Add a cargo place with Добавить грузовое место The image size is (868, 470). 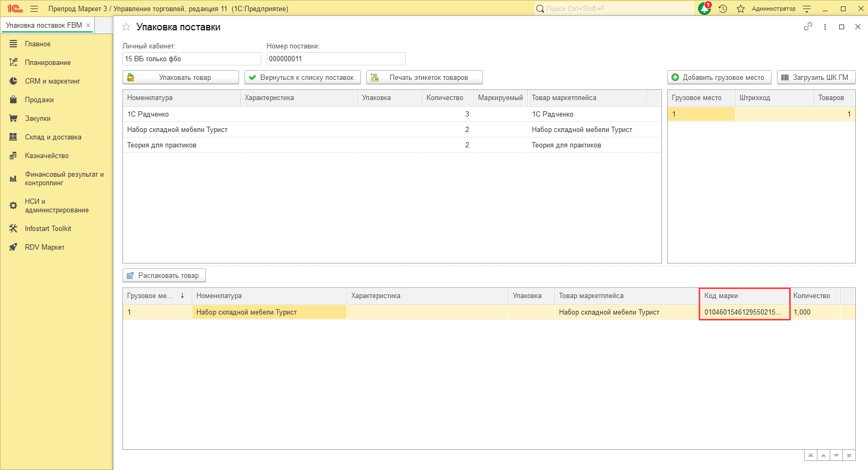coord(718,77)
